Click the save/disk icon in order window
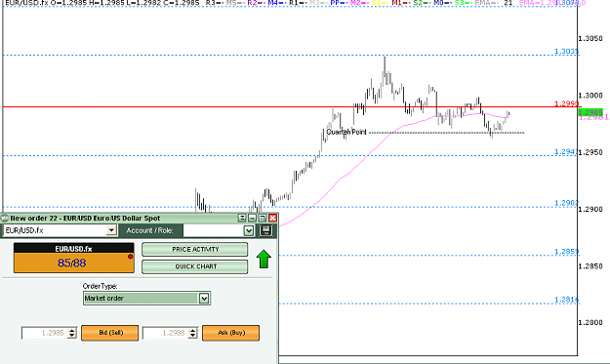Screen dimensions: 610x364 click(x=266, y=230)
